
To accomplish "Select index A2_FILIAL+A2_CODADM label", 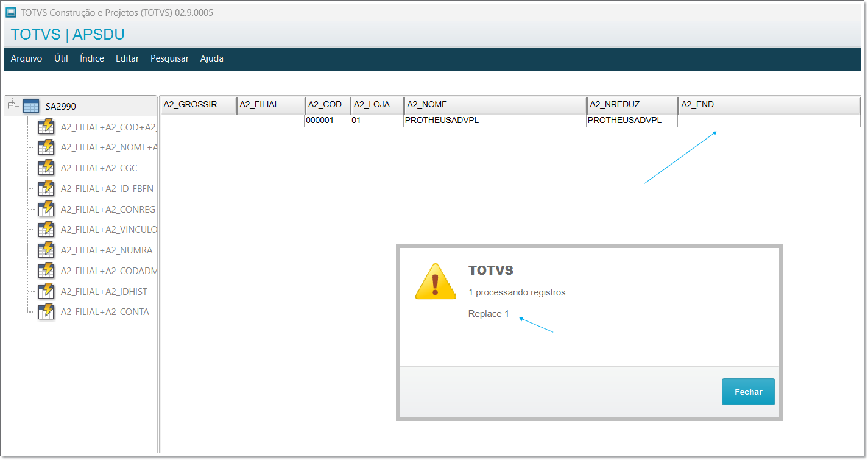I will pos(108,271).
